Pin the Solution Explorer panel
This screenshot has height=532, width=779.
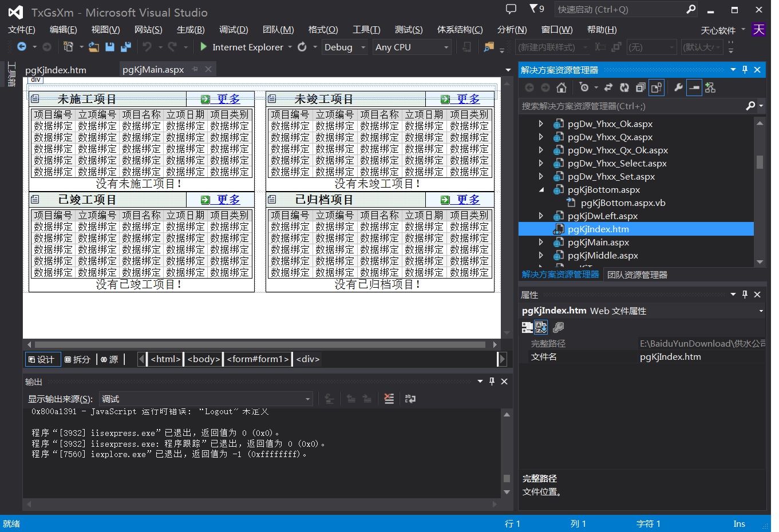coord(745,70)
